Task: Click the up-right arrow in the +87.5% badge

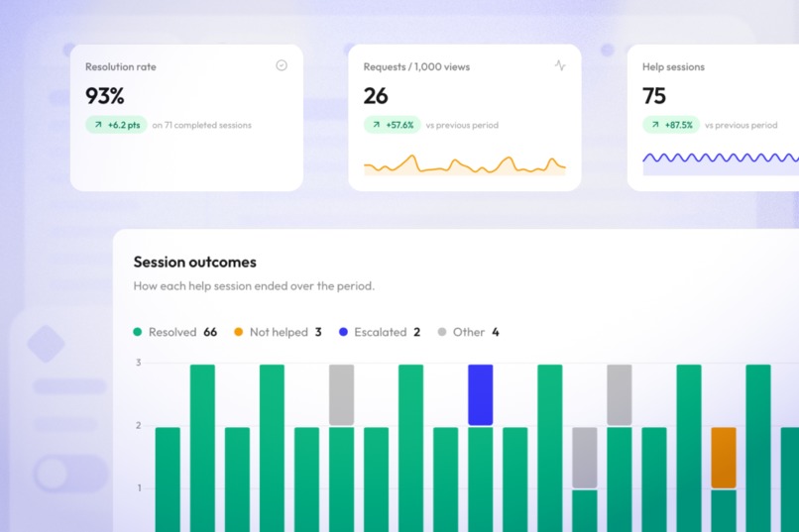Action: coord(655,125)
